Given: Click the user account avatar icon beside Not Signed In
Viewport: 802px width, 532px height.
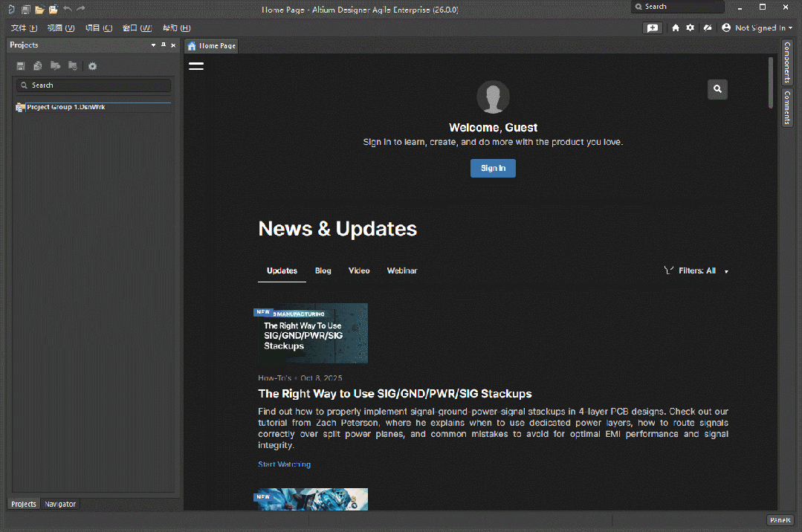Looking at the screenshot, I should pos(726,27).
